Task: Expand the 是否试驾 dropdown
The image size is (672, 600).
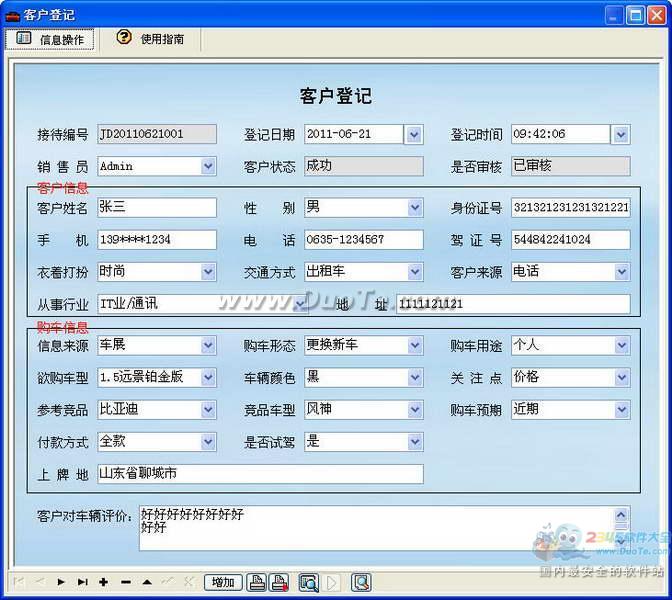Action: 414,442
